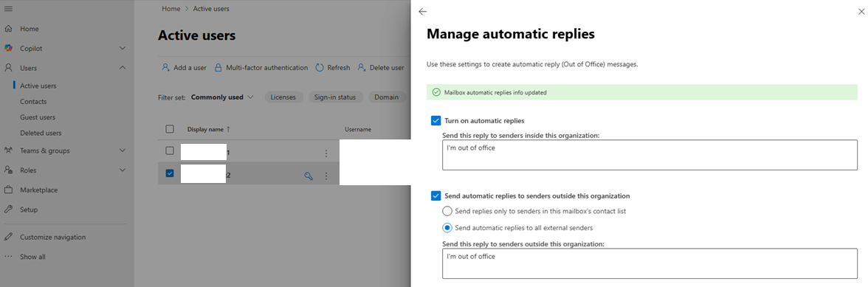Click the outside organization reply text box
The width and height of the screenshot is (868, 287).
(650, 263)
